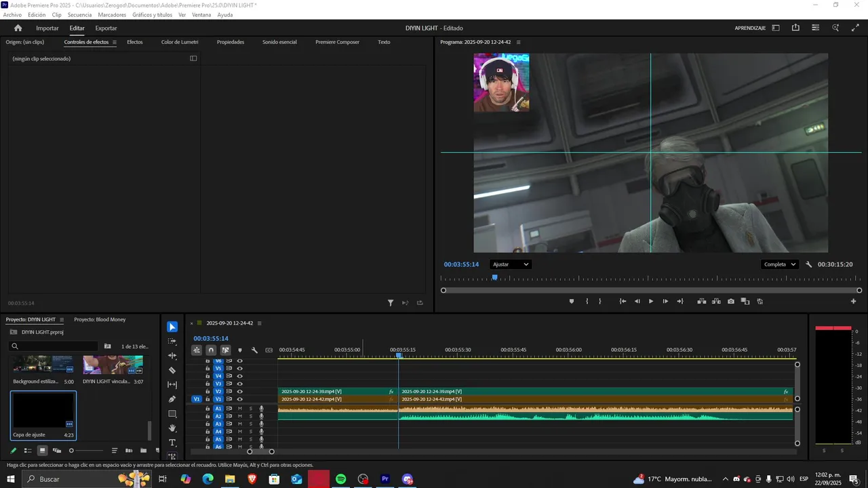
Task: Export frame with camera icon
Action: click(x=730, y=301)
